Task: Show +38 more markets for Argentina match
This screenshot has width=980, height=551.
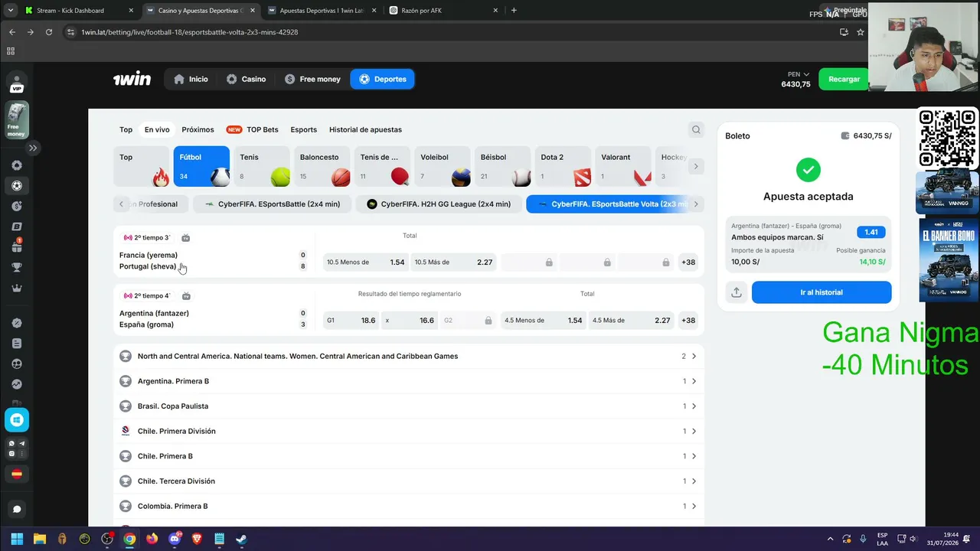Action: click(x=688, y=321)
